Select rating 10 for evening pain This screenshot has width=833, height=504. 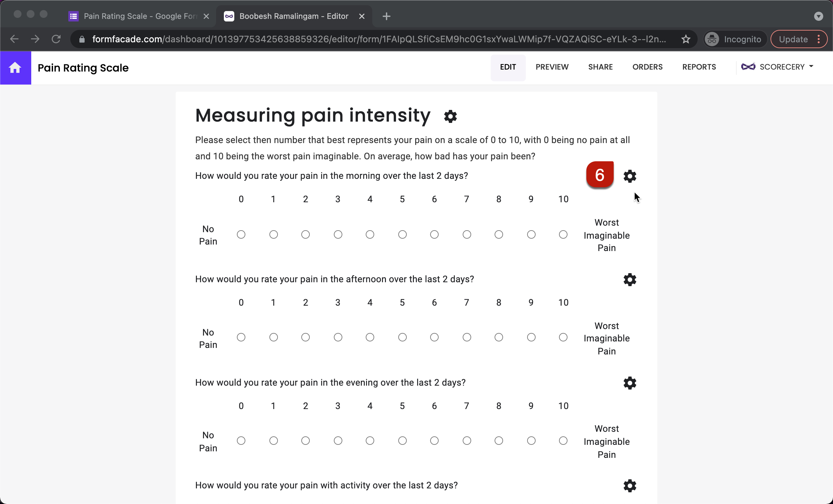pyautogui.click(x=563, y=441)
